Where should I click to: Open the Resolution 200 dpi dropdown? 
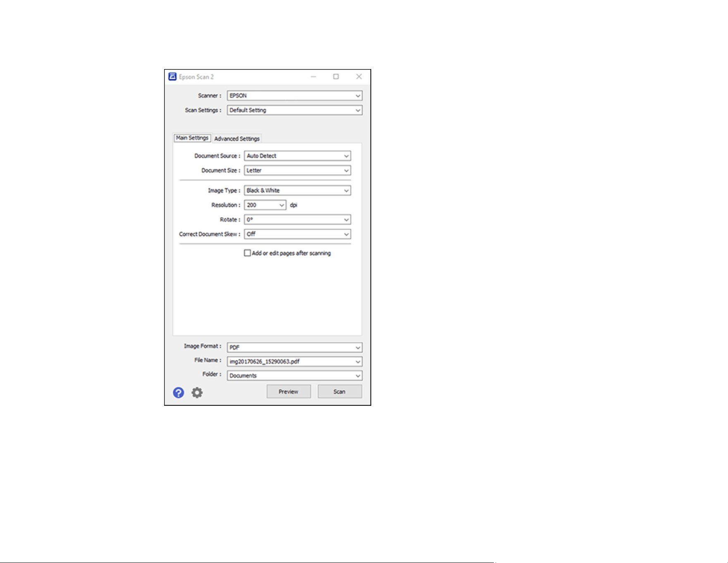click(265, 205)
